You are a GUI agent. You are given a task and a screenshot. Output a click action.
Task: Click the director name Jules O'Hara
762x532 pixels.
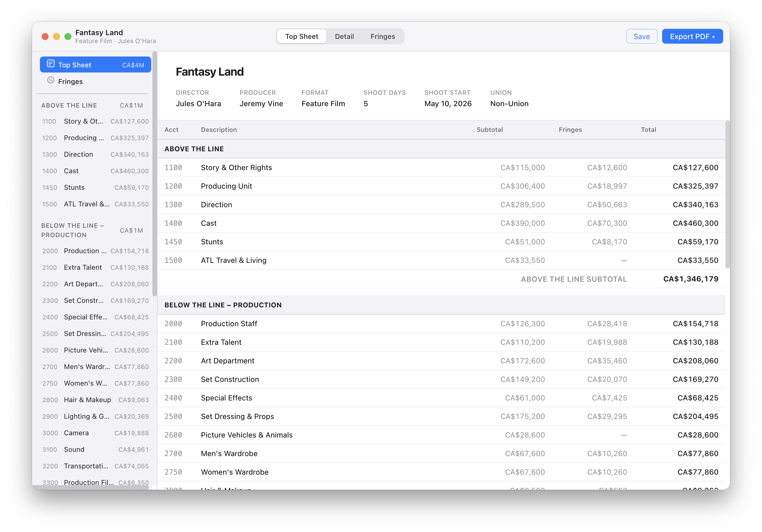[x=198, y=104]
